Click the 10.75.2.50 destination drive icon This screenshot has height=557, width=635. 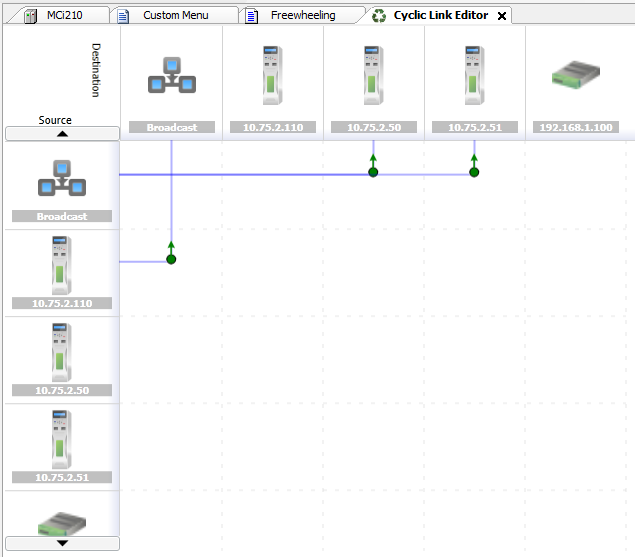pyautogui.click(x=373, y=76)
